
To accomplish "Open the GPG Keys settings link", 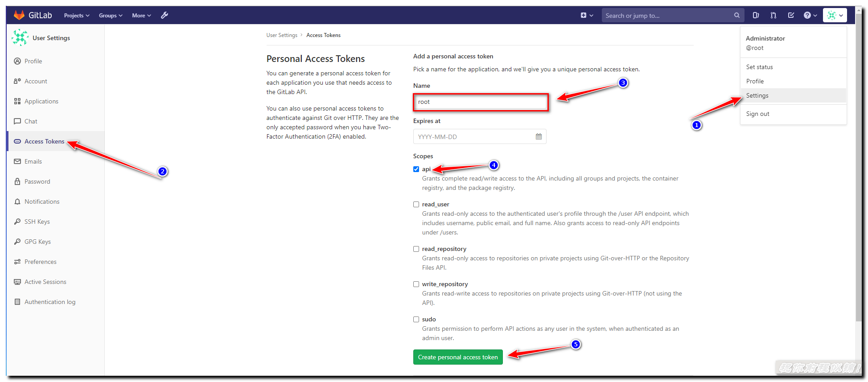I will coord(37,242).
